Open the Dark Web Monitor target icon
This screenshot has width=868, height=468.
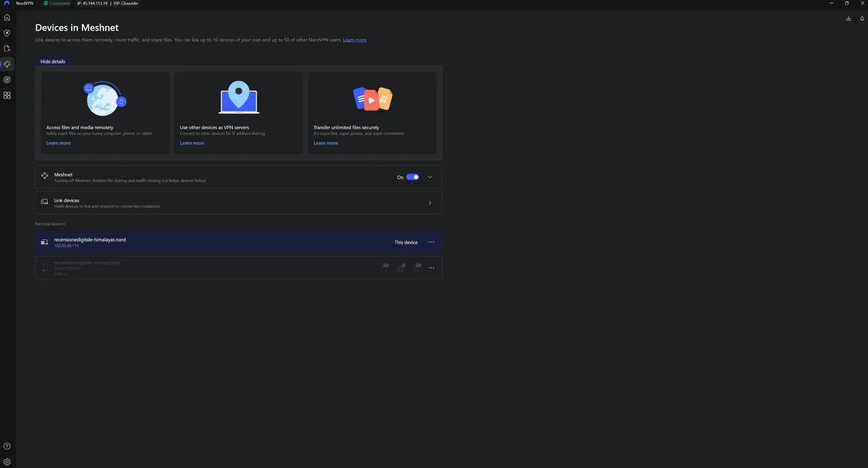7,80
